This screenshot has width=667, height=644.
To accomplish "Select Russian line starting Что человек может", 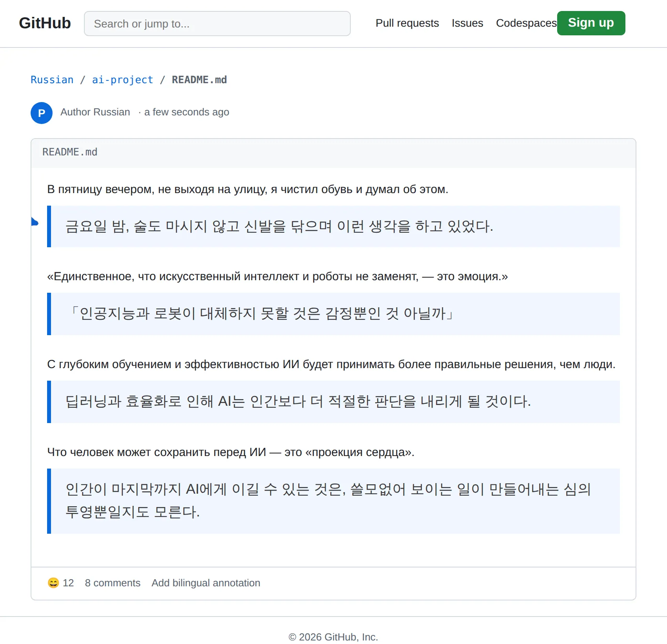I will [231, 452].
